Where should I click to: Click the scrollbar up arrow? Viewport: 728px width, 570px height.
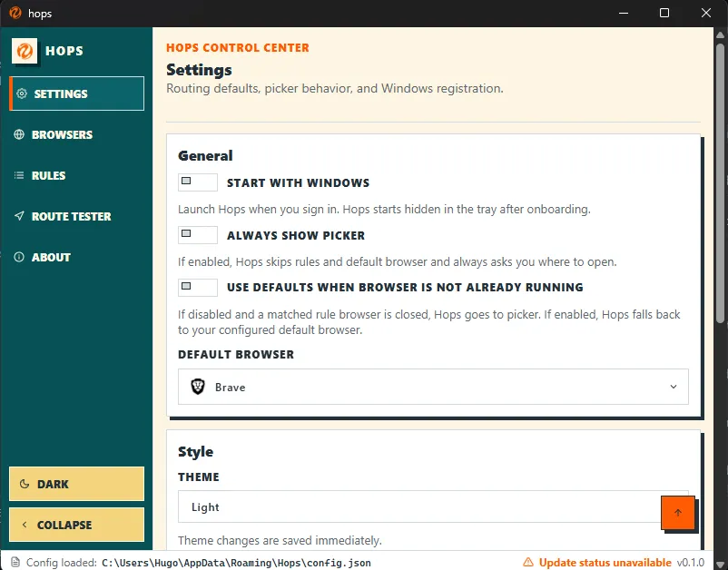(720, 34)
